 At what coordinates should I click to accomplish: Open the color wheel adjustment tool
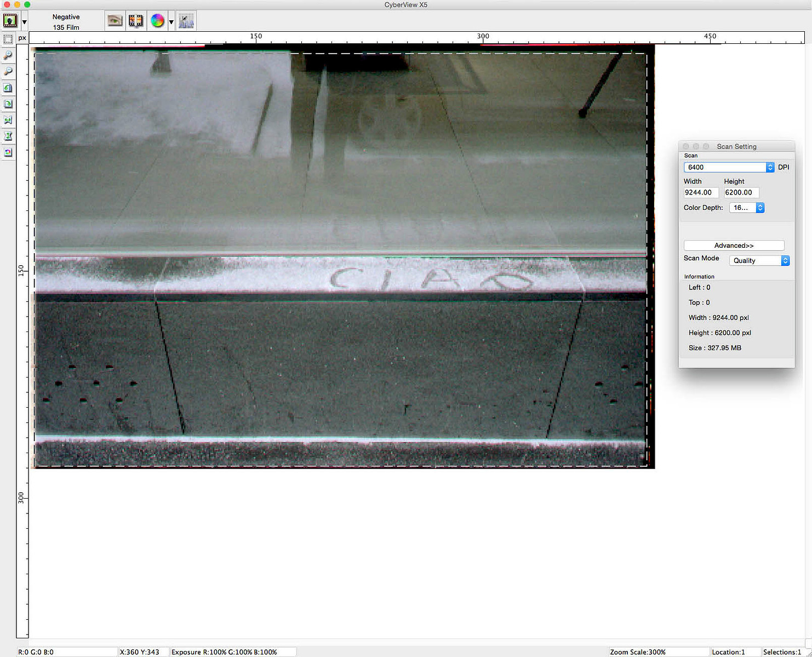coord(157,21)
